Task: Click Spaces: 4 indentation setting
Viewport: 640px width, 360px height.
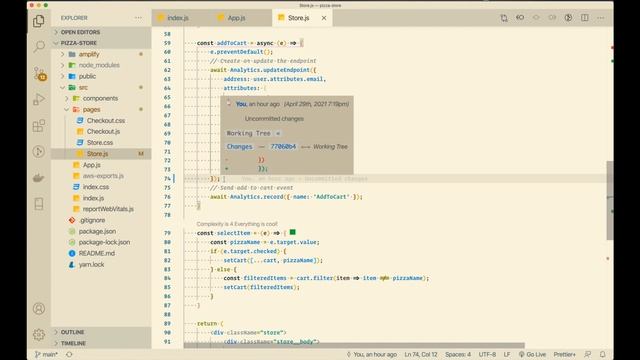Action: click(458, 354)
